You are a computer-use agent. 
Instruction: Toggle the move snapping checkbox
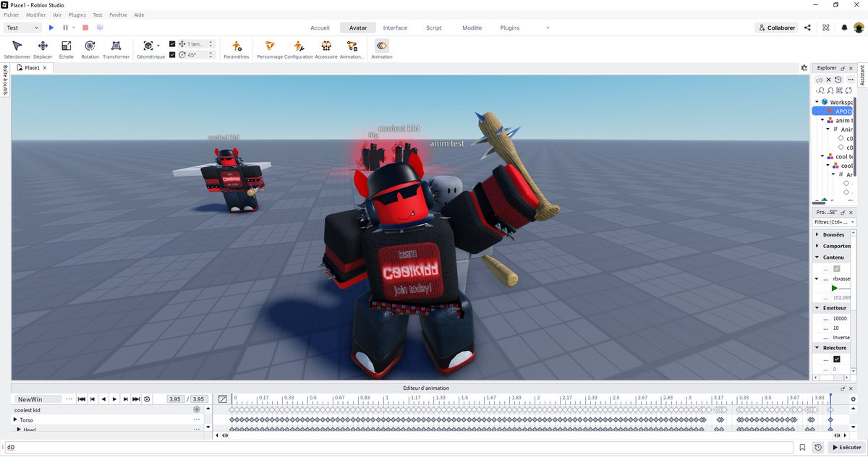(x=172, y=44)
